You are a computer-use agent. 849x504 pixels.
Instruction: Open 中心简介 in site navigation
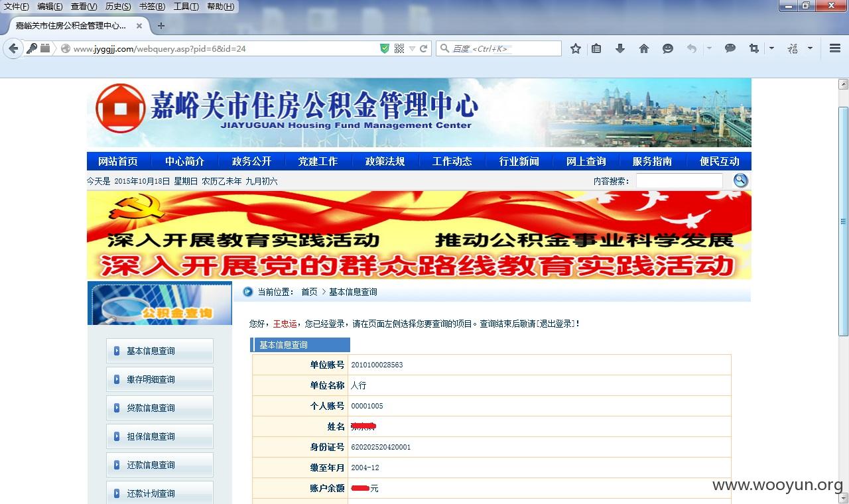tap(185, 161)
